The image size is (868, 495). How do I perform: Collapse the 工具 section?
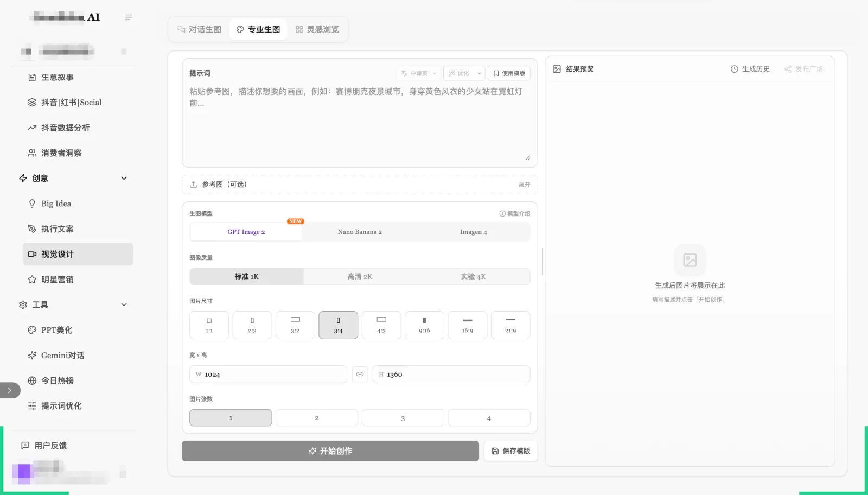click(x=124, y=304)
